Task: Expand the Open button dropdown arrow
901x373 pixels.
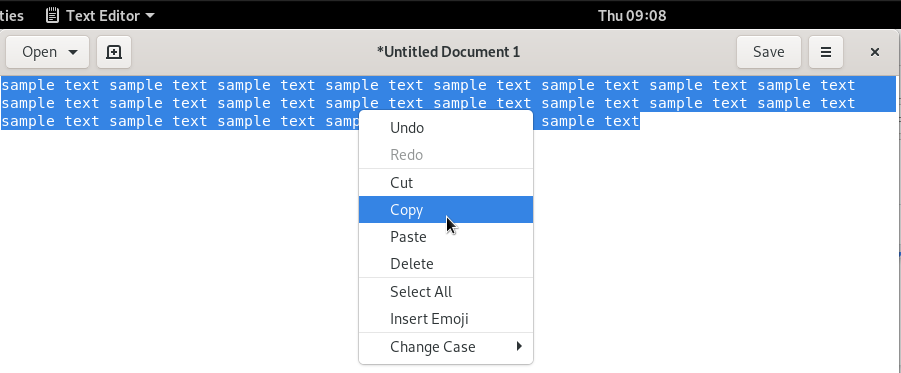Action: pyautogui.click(x=72, y=52)
